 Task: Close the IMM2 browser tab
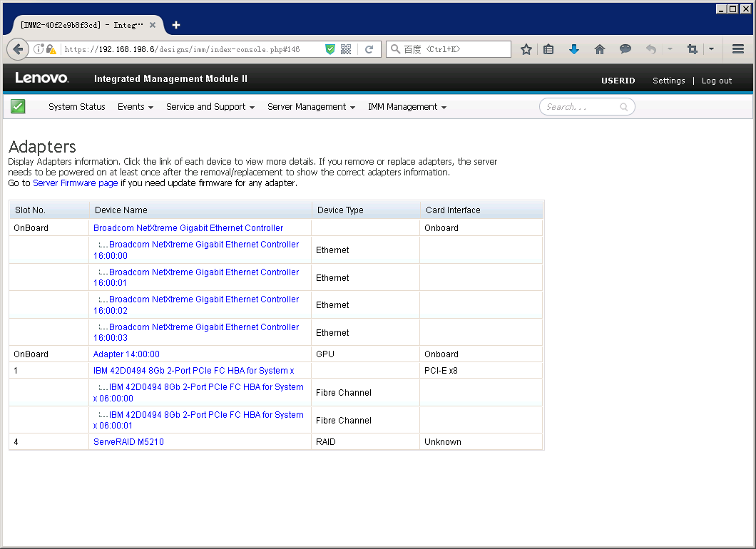pos(153,25)
